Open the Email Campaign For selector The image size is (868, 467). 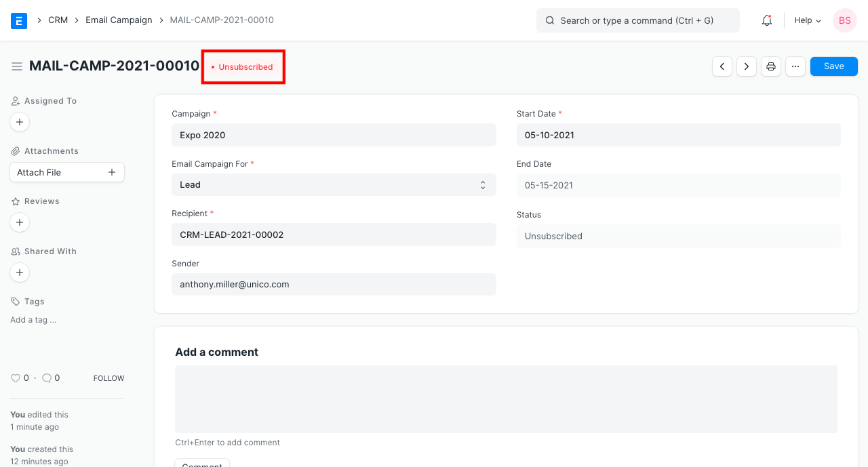pos(334,184)
